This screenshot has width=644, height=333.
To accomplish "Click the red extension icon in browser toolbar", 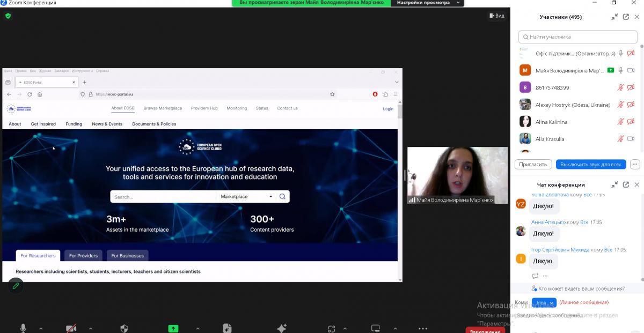I will tap(375, 94).
